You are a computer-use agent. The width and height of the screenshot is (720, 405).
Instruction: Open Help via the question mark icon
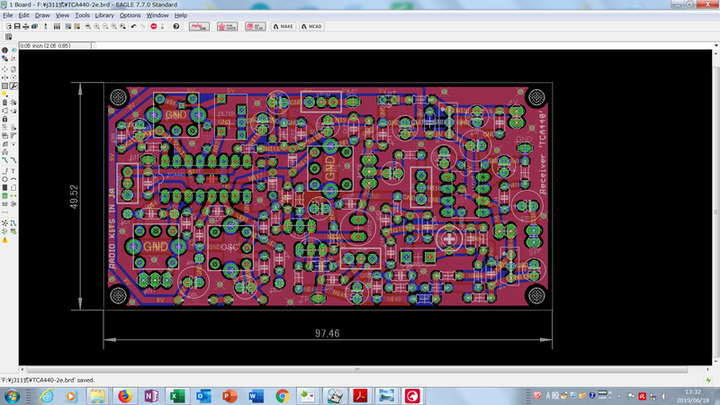point(176,27)
